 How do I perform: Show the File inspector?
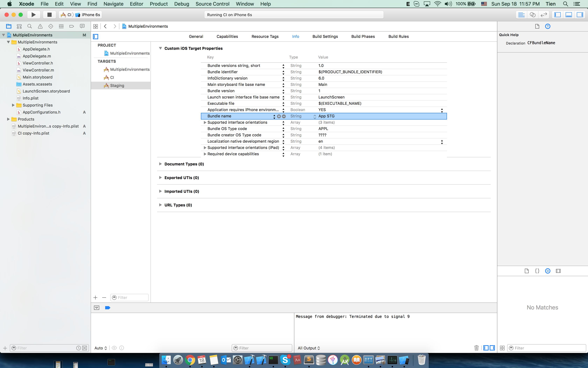click(x=537, y=26)
